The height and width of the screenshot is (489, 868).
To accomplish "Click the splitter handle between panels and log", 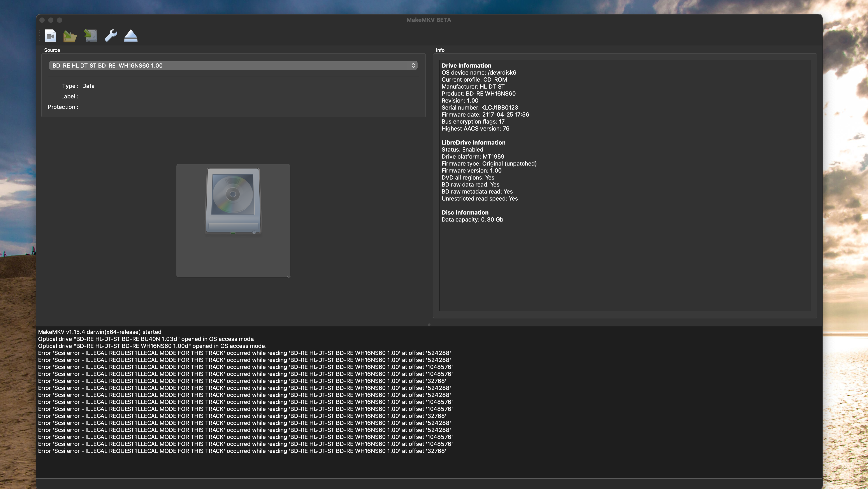I will pos(429,325).
